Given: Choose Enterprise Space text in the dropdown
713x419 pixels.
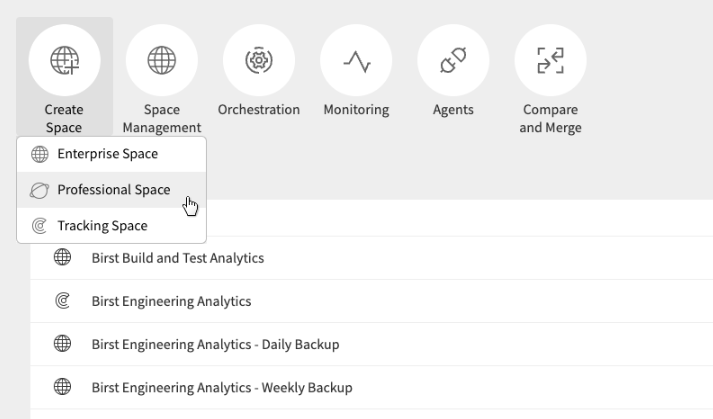Looking at the screenshot, I should point(107,154).
